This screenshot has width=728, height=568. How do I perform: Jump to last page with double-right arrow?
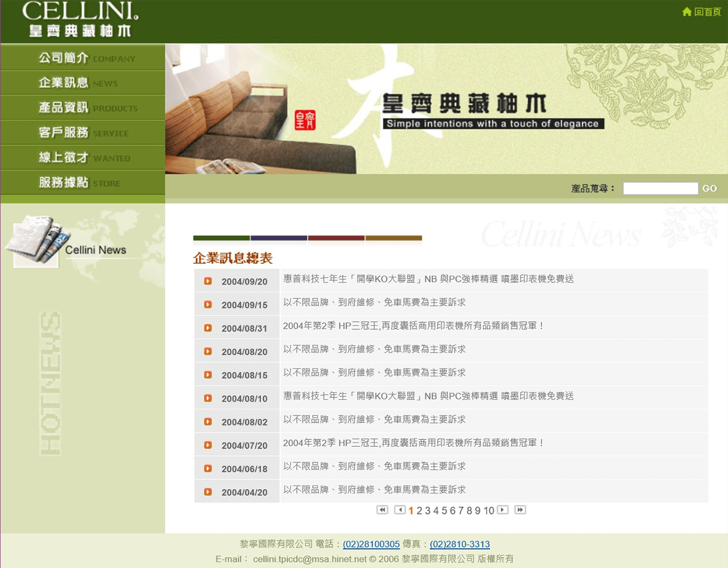[520, 509]
